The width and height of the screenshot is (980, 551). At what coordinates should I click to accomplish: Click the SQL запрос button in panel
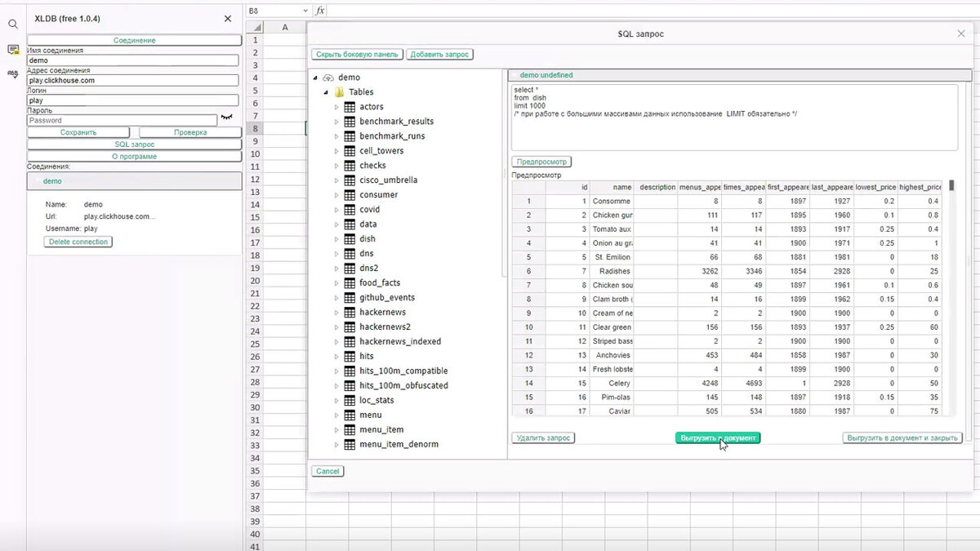pyautogui.click(x=135, y=144)
